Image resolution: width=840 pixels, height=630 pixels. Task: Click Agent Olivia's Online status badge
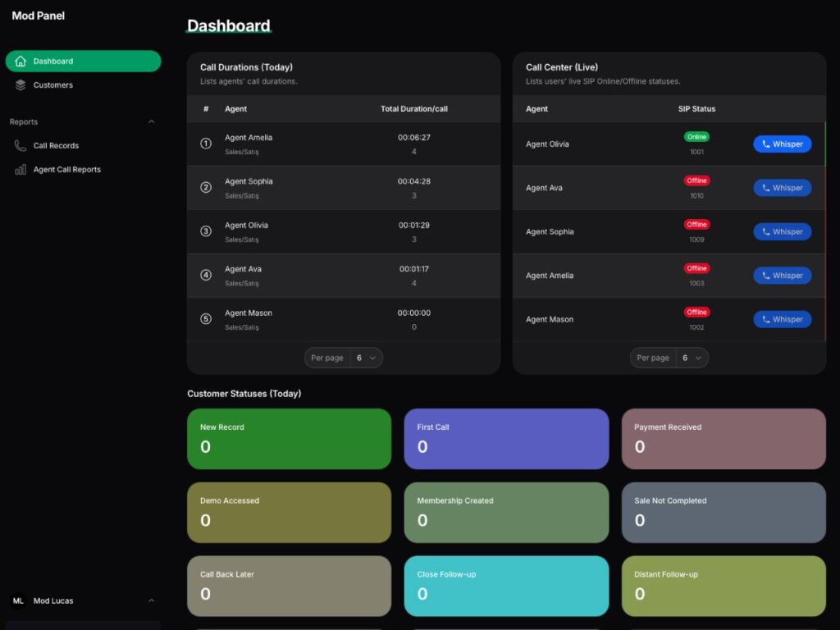pos(696,137)
